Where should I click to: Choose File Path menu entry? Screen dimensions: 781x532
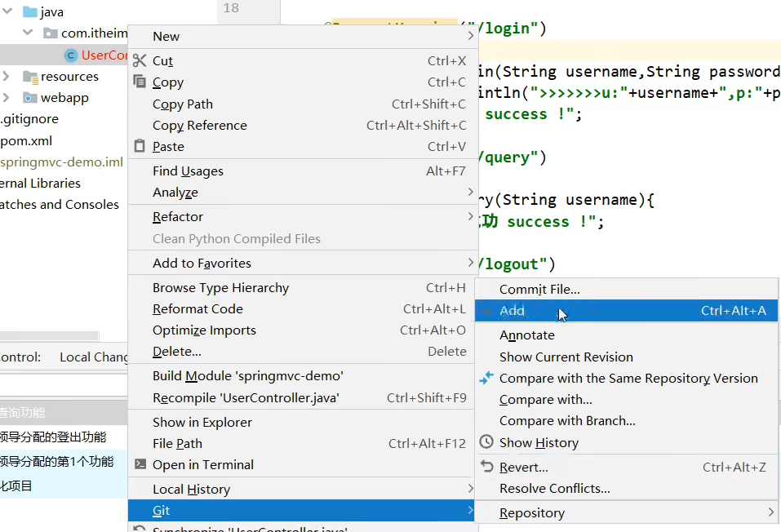click(301, 443)
